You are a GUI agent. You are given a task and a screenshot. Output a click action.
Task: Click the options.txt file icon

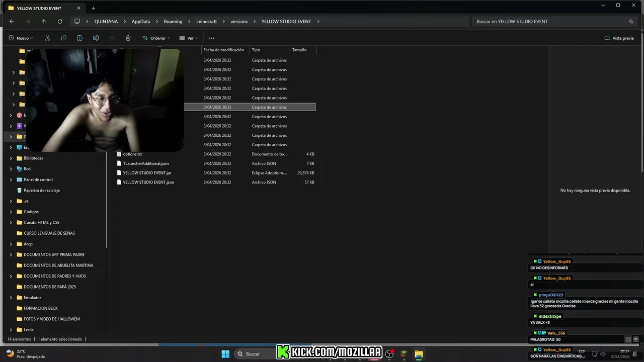pos(119,154)
